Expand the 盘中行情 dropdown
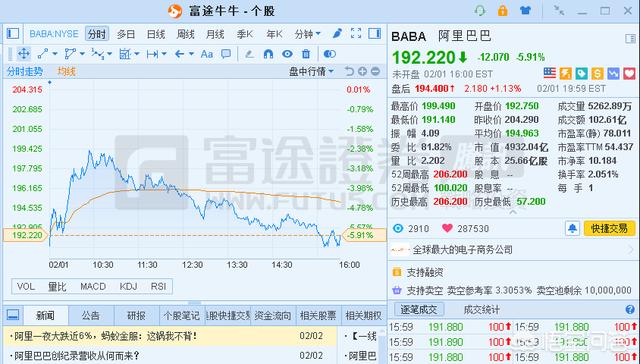This screenshot has width=640, height=364. (312, 71)
